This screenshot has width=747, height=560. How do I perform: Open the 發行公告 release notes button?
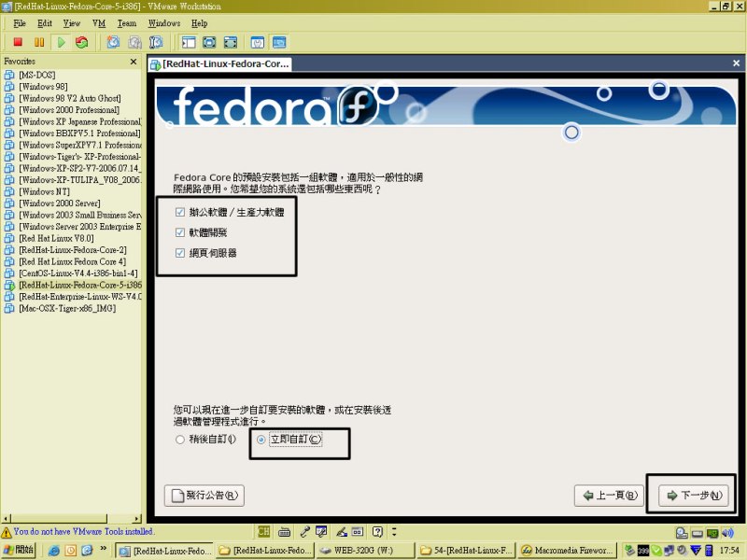click(204, 496)
